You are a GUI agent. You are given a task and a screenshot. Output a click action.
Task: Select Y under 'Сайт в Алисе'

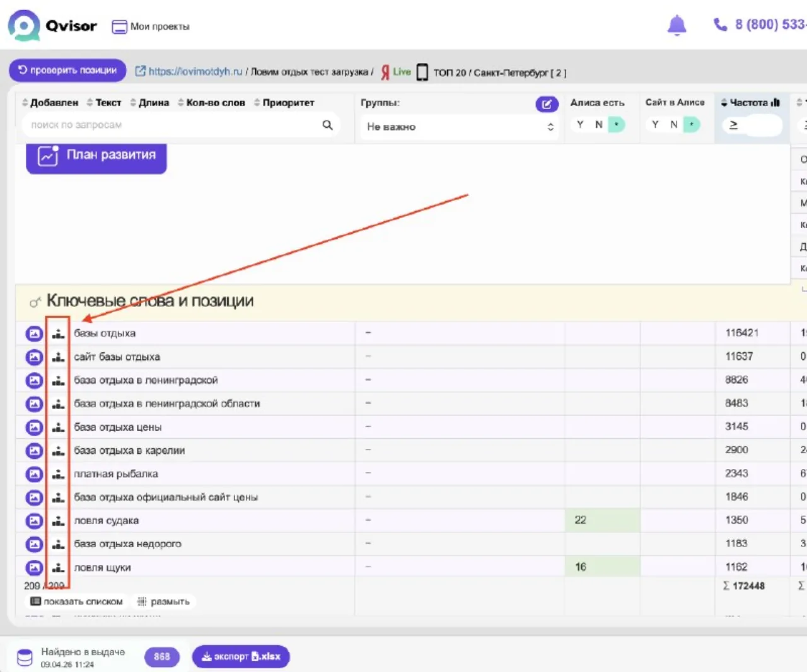pos(655,125)
